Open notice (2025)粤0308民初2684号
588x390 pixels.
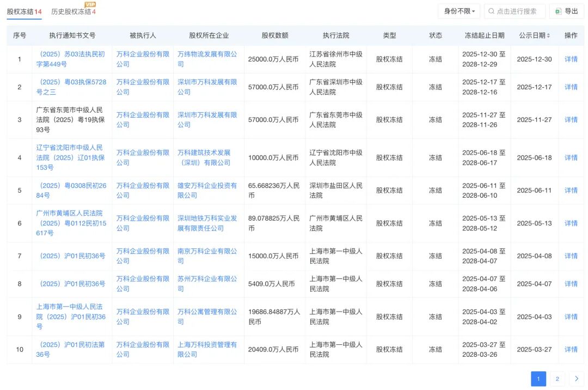(x=71, y=191)
